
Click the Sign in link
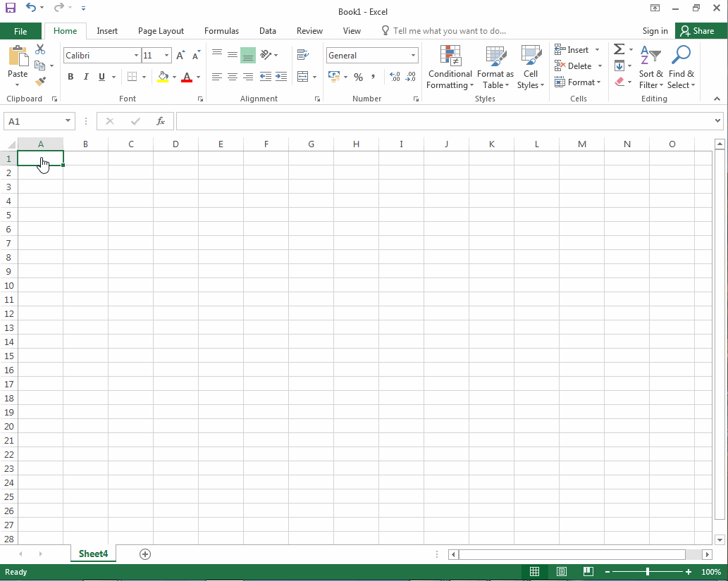pos(655,31)
